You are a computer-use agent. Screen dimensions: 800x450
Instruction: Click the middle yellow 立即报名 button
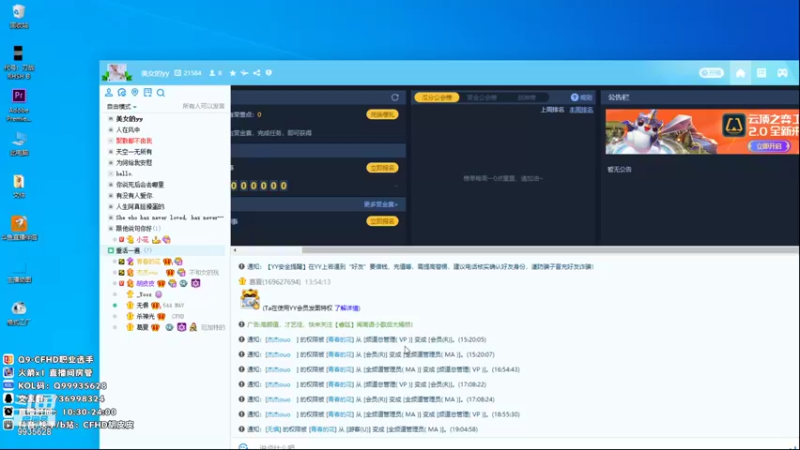(382, 168)
